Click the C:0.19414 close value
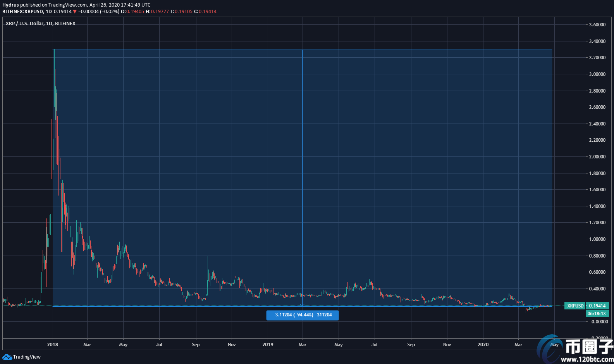 [205, 12]
